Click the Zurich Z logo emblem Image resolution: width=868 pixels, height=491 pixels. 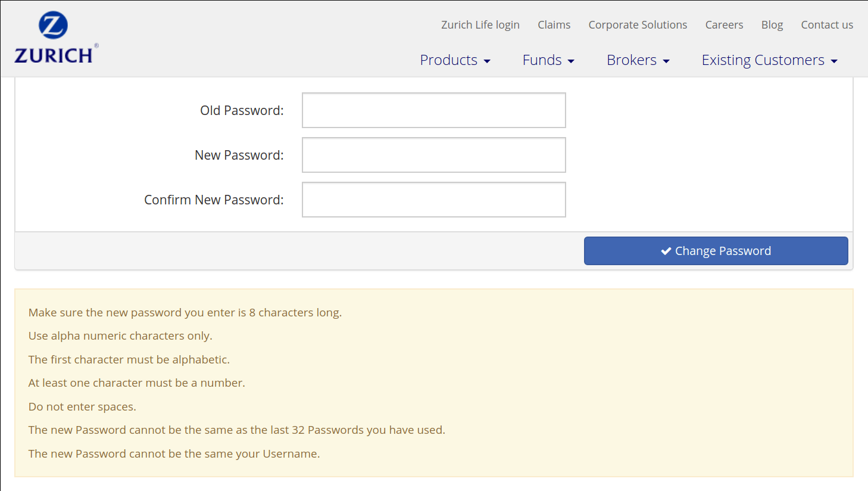(53, 26)
